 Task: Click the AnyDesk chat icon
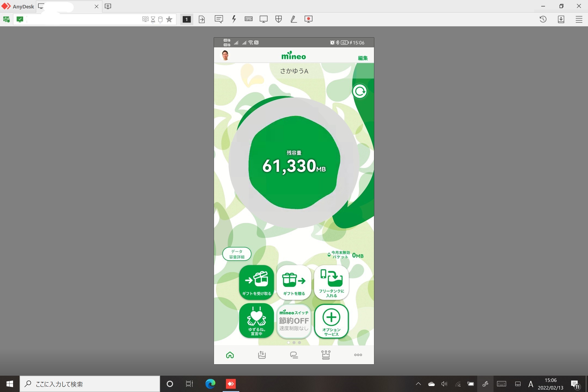[x=219, y=19]
